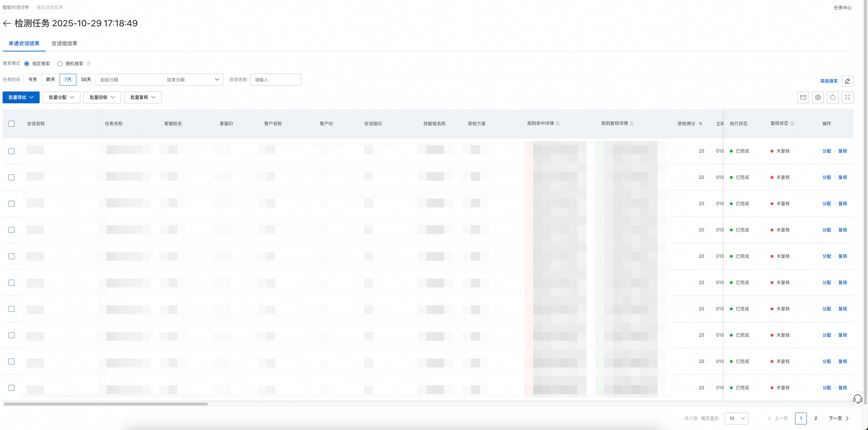This screenshot has width=868, height=430.
Task: Select the 随机搜索 radio button
Action: pos(60,64)
